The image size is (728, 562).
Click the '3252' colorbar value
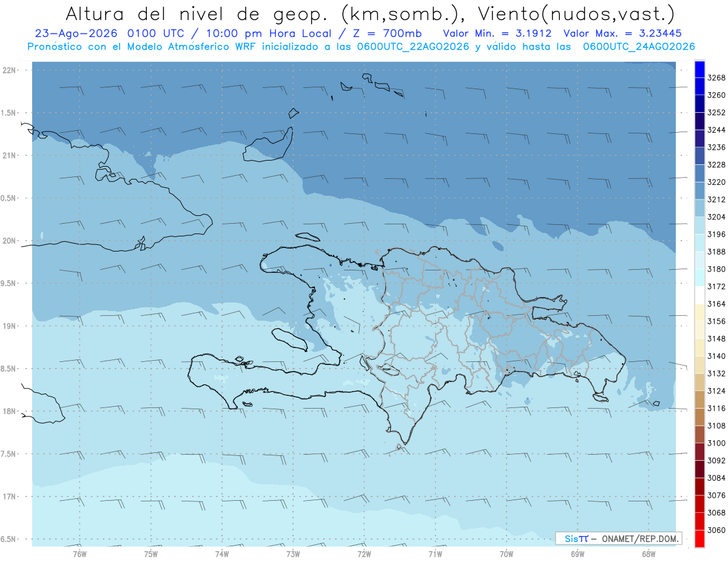point(716,113)
